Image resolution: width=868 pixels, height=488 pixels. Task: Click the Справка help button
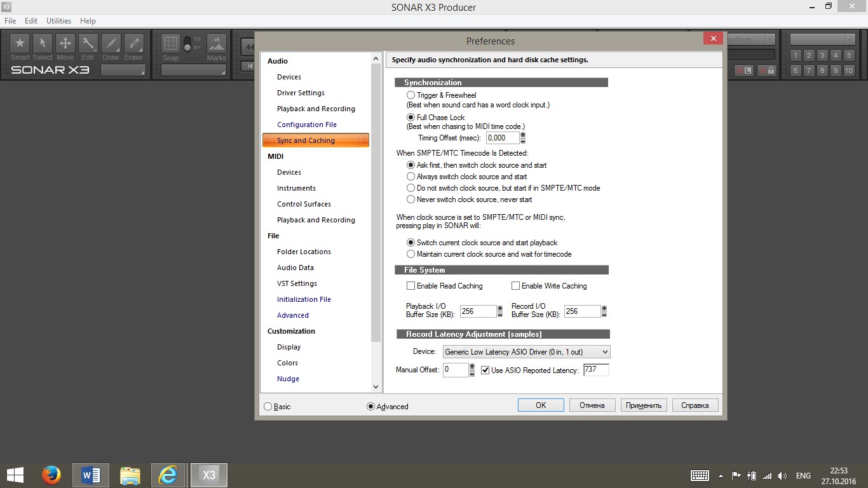(695, 405)
